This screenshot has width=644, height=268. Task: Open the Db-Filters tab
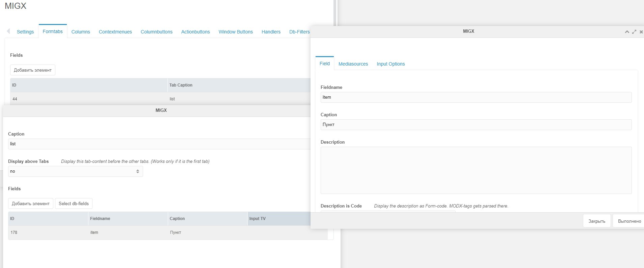(299, 32)
